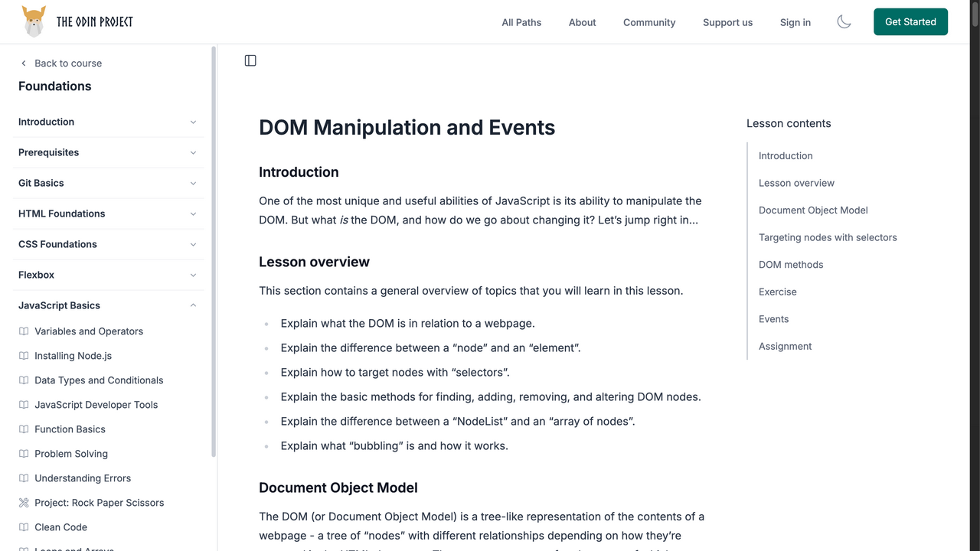
Task: Click the sidebar vertical scrollbar
Action: point(214,252)
